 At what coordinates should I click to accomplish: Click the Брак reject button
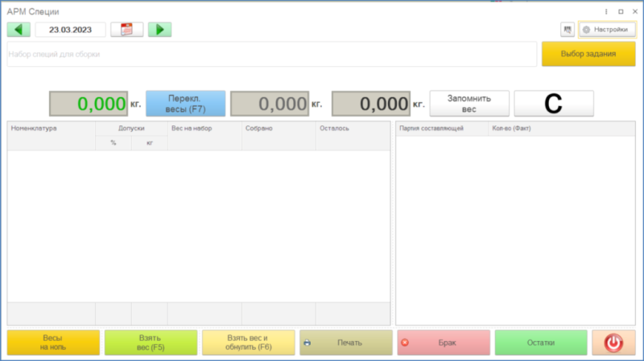(x=444, y=343)
